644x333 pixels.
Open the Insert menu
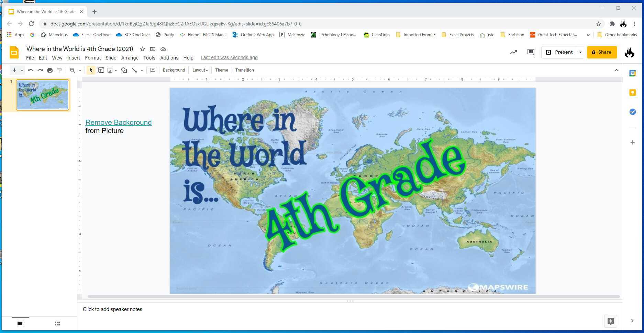point(74,58)
